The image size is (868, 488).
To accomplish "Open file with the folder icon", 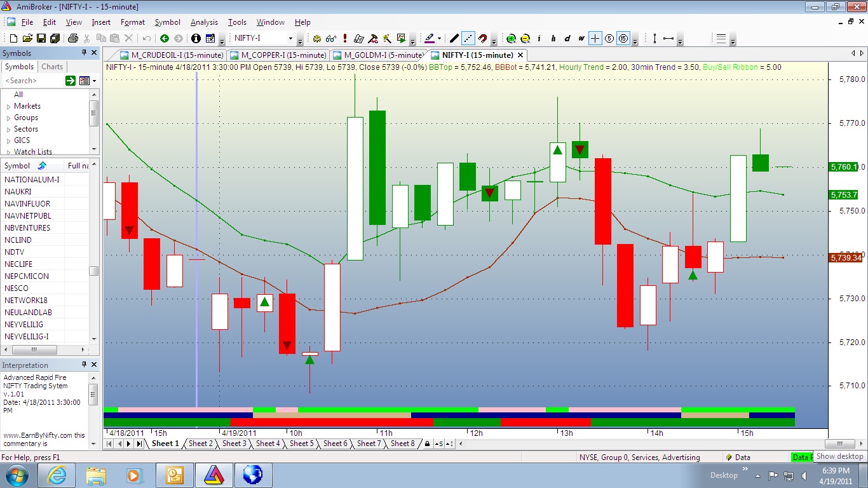I will click(x=27, y=38).
